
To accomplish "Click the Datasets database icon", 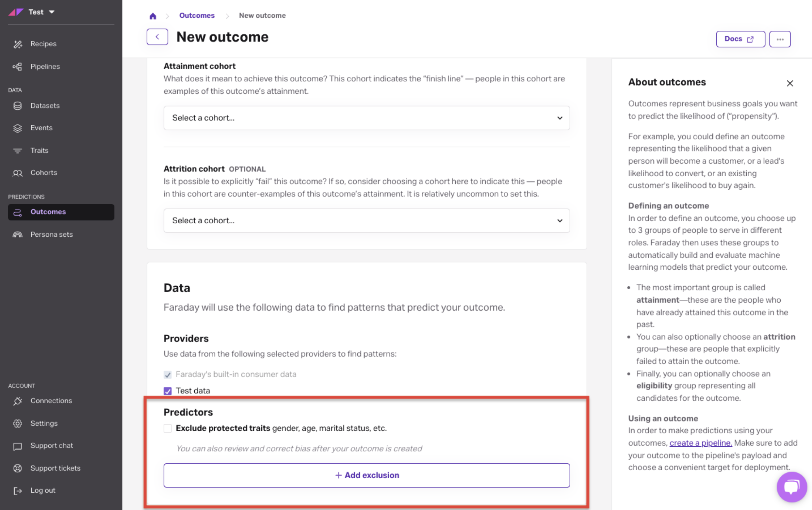I will (x=18, y=106).
